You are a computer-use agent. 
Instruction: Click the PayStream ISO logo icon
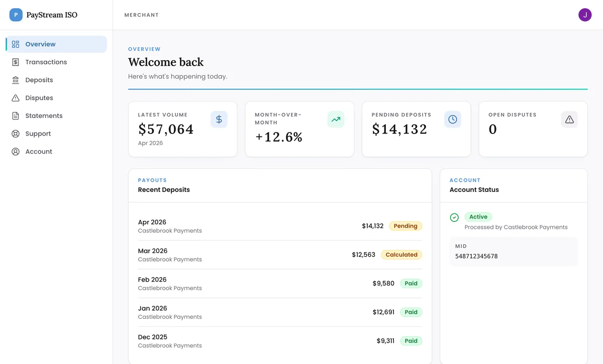point(16,15)
